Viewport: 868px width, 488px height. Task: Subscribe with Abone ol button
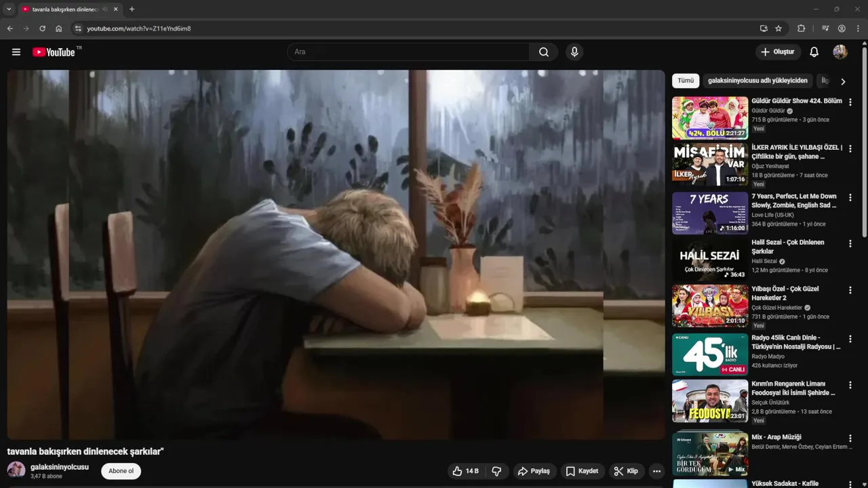click(121, 471)
